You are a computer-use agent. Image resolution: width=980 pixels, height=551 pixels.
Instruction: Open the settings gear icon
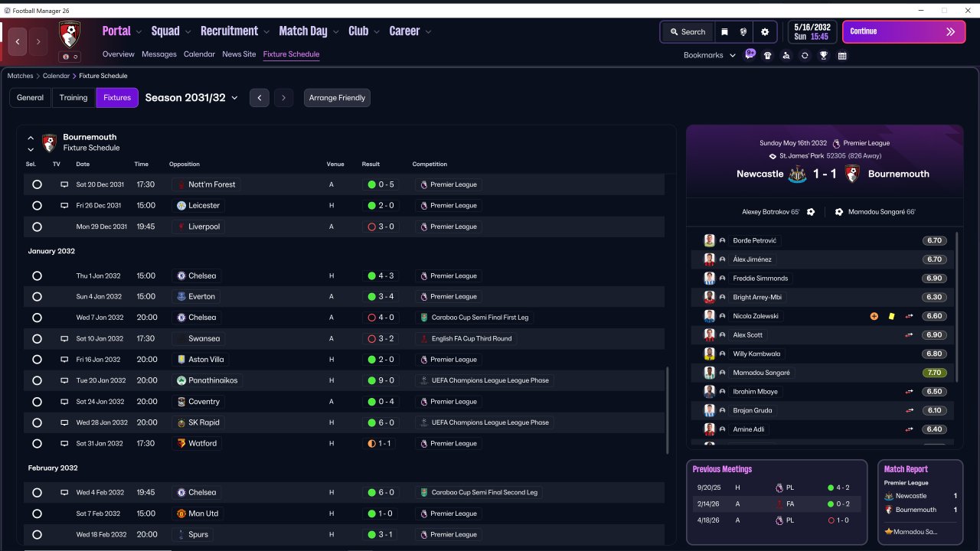click(x=765, y=32)
